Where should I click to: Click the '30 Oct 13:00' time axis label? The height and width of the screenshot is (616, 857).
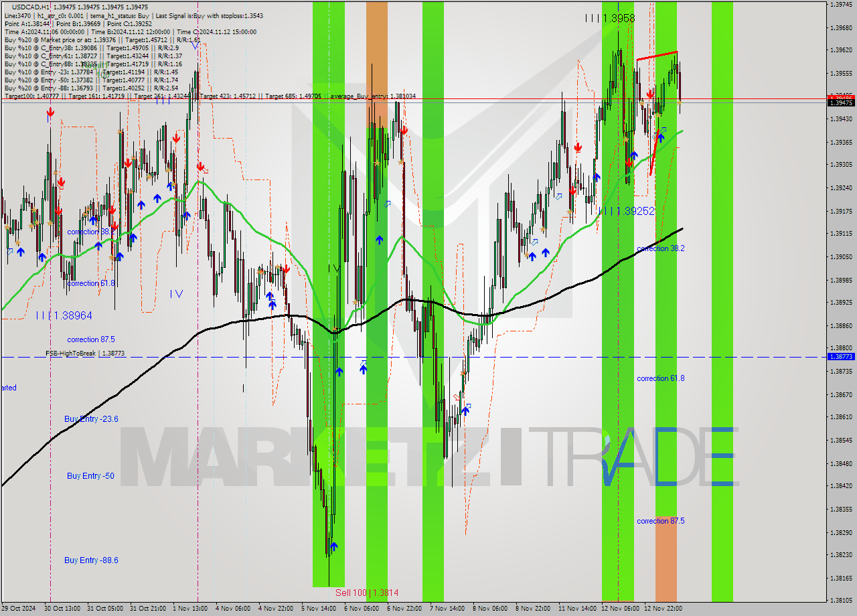click(63, 608)
